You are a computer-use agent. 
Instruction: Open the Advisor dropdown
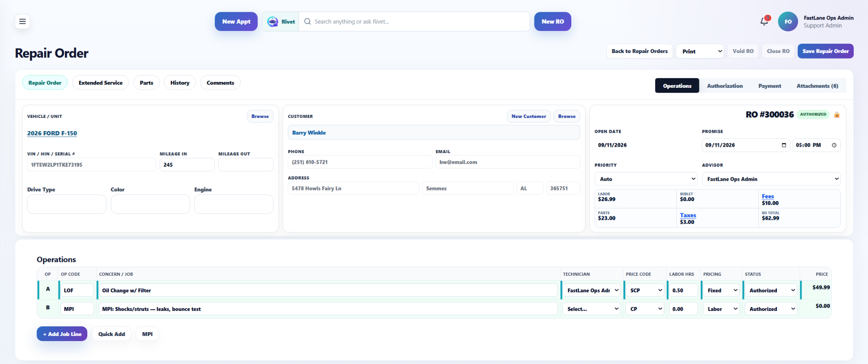click(x=771, y=179)
